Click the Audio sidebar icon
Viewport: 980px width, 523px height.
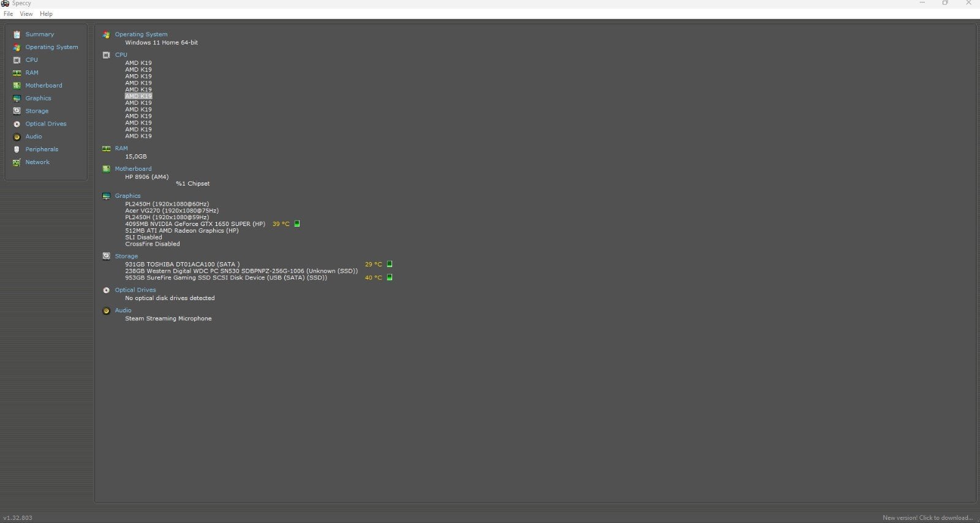tap(17, 137)
